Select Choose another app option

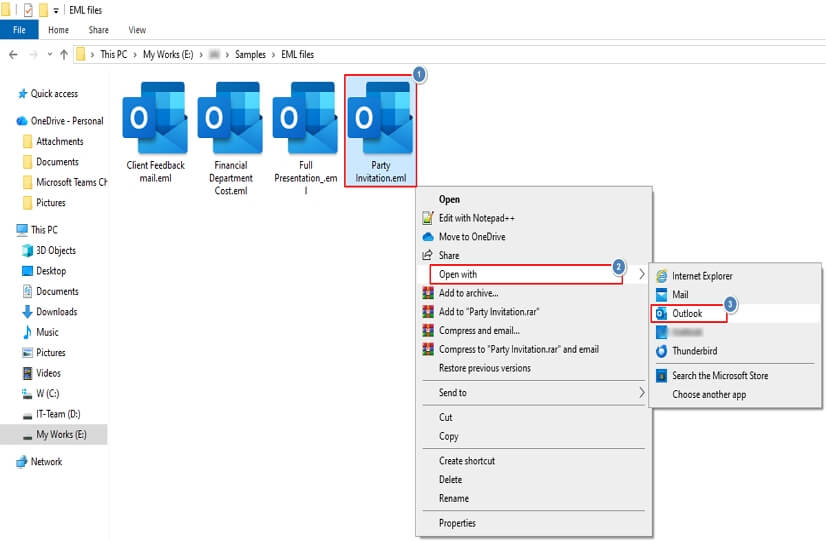coord(709,395)
